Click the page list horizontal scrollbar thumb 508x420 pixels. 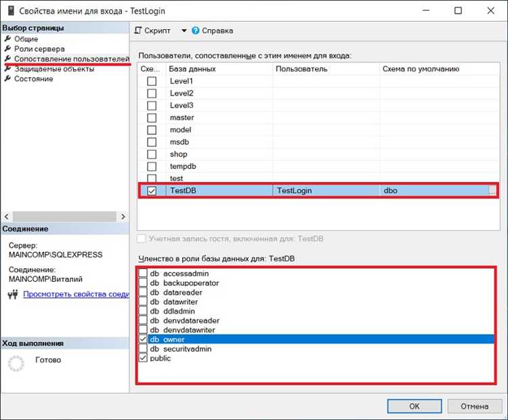tap(64, 217)
